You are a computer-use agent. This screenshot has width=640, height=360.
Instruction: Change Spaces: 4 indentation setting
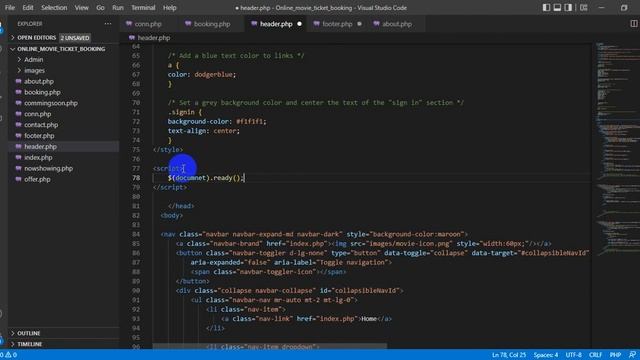[546, 355]
